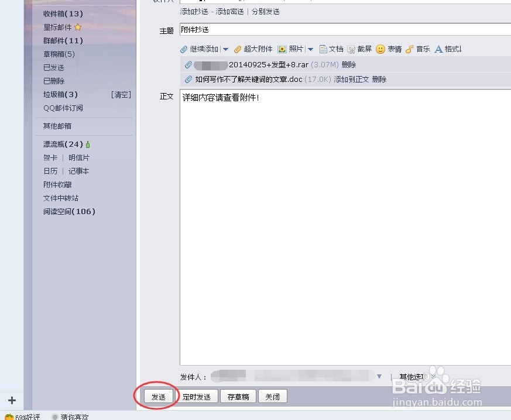Image resolution: width=511 pixels, height=420 pixels.
Task: Open the 发件人 sender account dropdown
Action: [x=379, y=376]
